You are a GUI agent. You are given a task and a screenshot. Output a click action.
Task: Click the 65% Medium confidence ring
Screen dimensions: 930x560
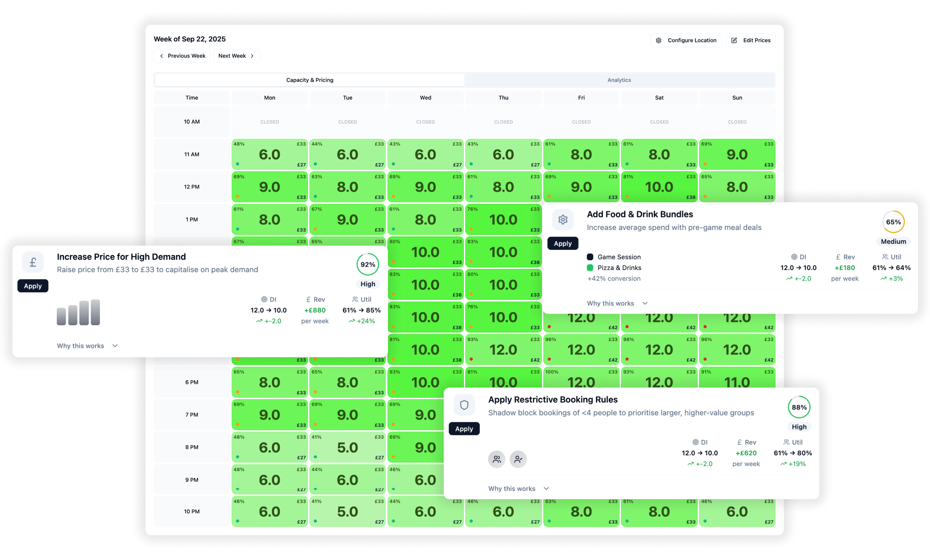893,222
